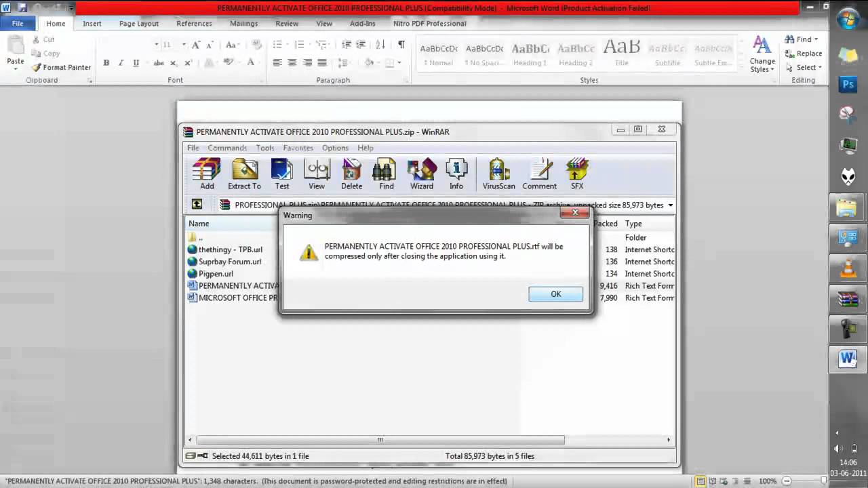868x488 pixels.
Task: Click the zoom out minus button in Word
Action: coord(787,481)
